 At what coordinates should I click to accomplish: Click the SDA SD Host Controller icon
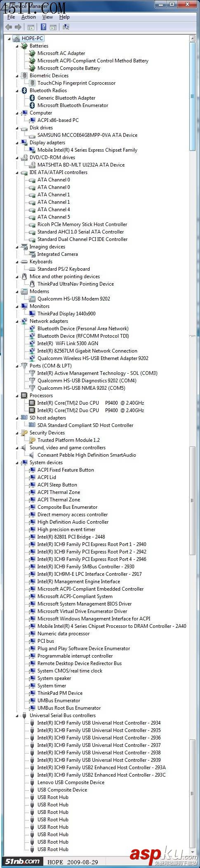point(32,425)
